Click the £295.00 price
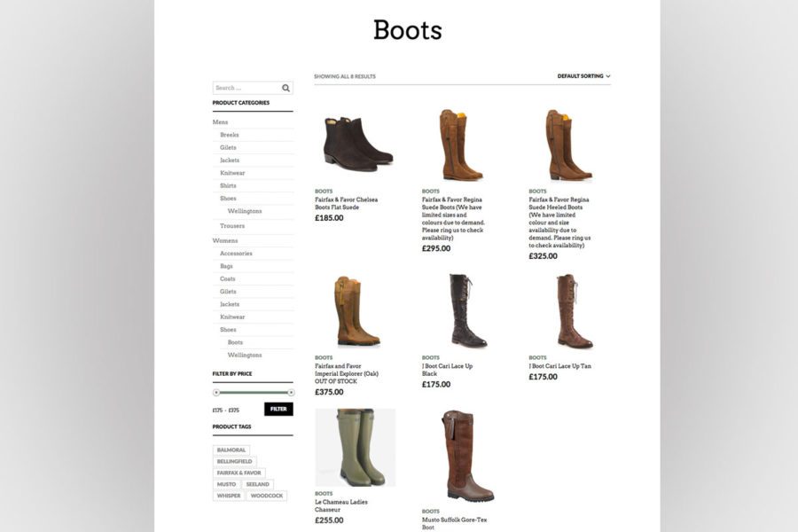This screenshot has height=532, width=798. pyautogui.click(x=436, y=248)
